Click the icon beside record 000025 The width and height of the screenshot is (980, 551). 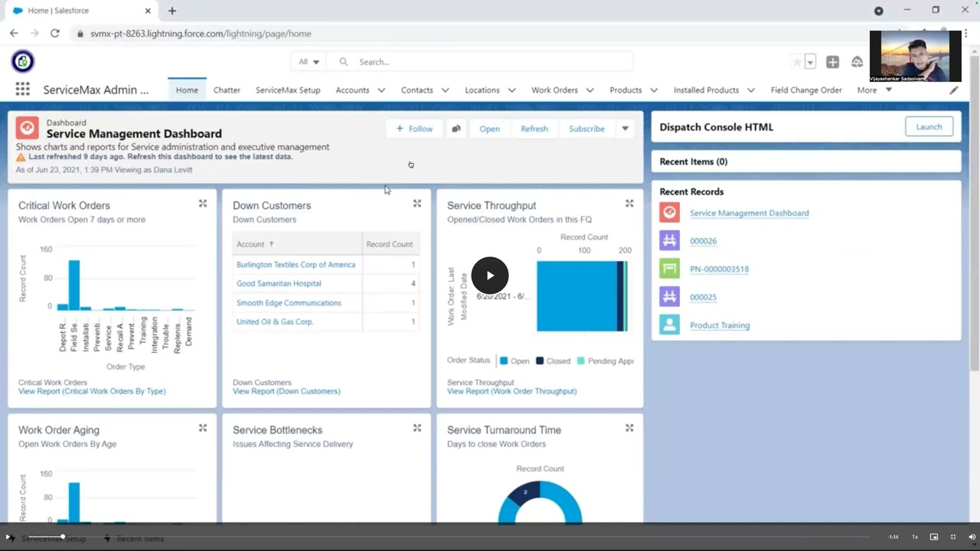pos(669,297)
